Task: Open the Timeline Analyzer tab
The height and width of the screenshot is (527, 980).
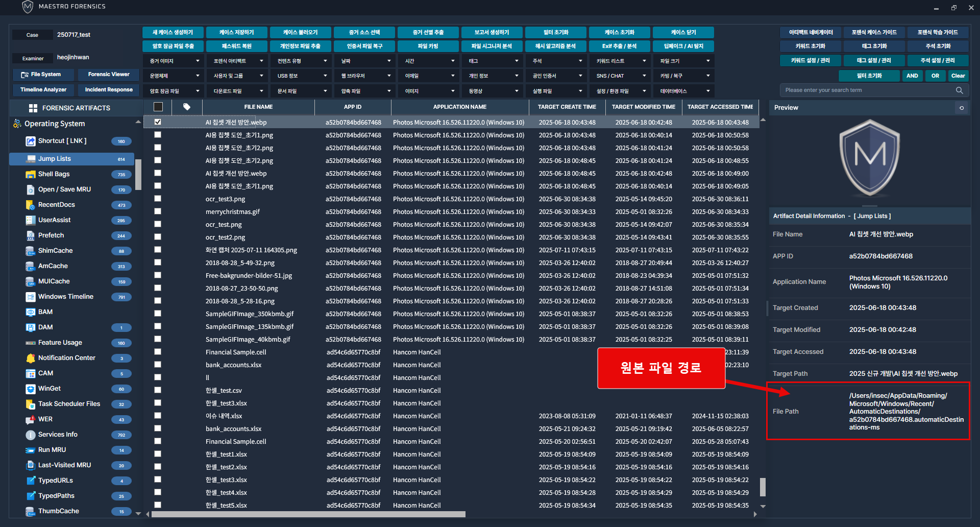Action: 43,90
